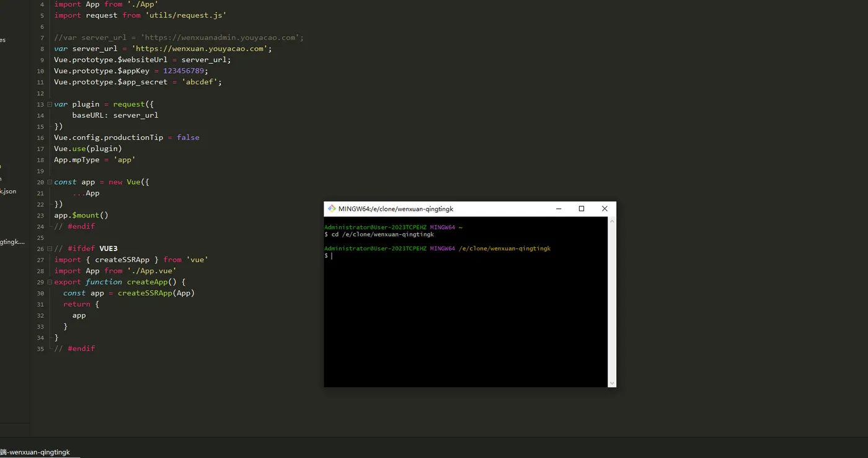Fold the 'export function createApp()' block
868x458 pixels.
pos(50,282)
